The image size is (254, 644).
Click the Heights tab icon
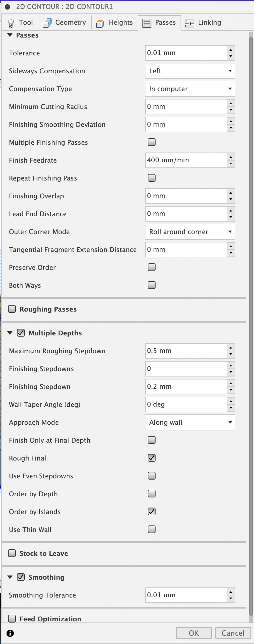tap(101, 23)
